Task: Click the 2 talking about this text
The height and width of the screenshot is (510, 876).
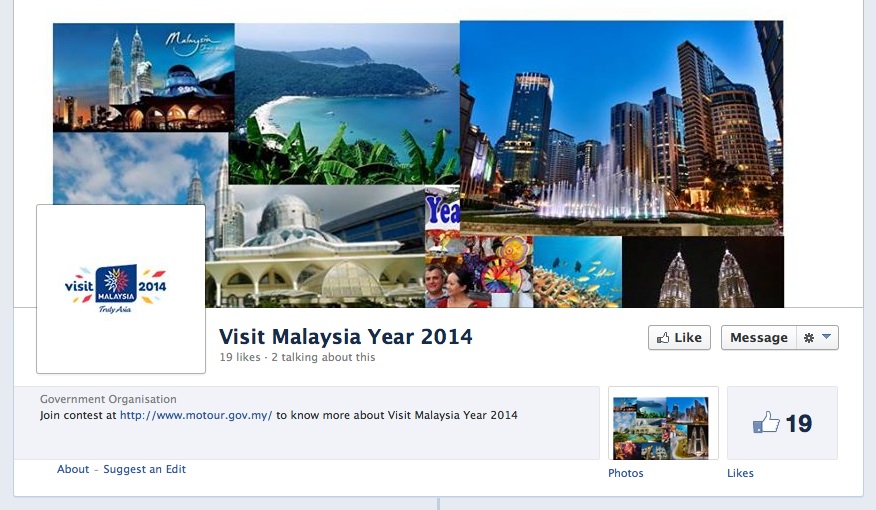Action: point(323,357)
